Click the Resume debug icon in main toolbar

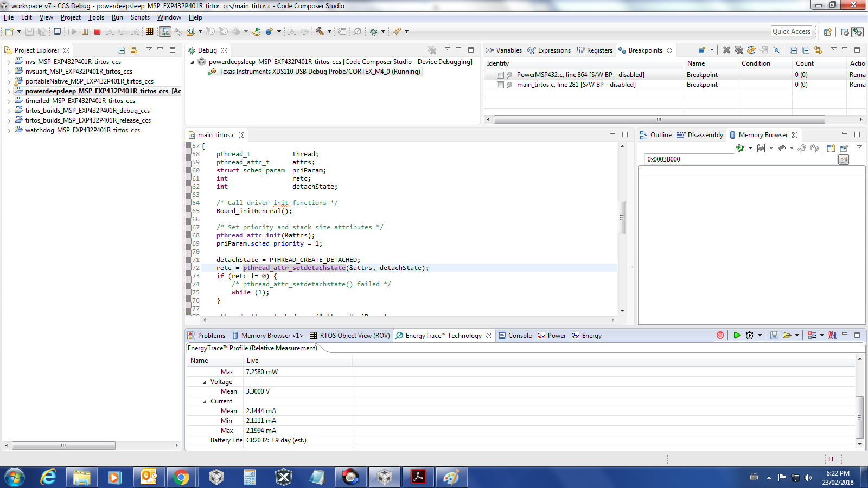point(72,31)
